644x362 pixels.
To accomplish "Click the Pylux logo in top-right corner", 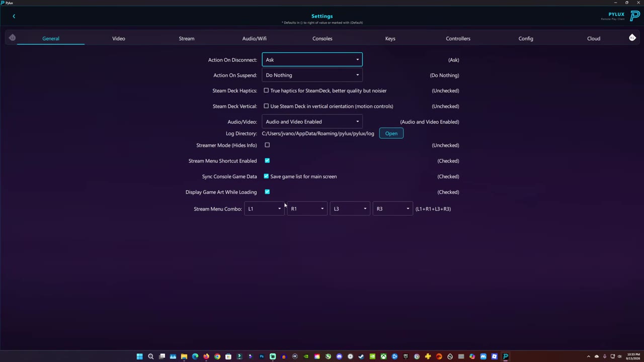I will pos(634,16).
